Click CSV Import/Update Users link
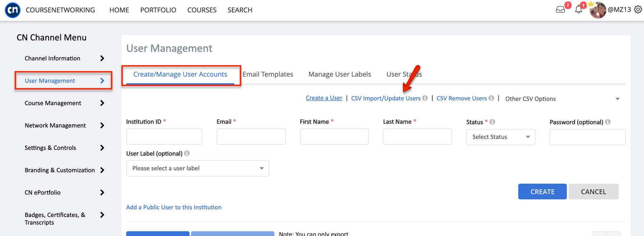 click(386, 99)
